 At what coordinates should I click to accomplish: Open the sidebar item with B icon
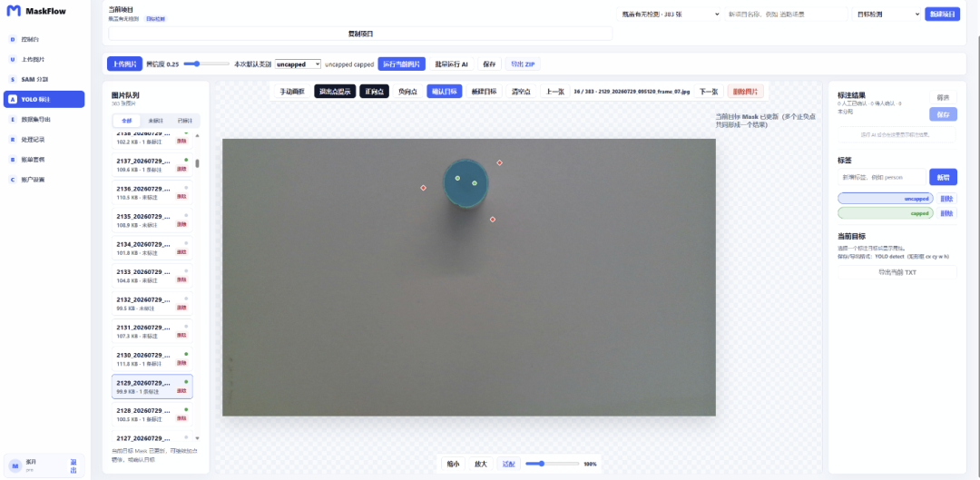(44, 160)
